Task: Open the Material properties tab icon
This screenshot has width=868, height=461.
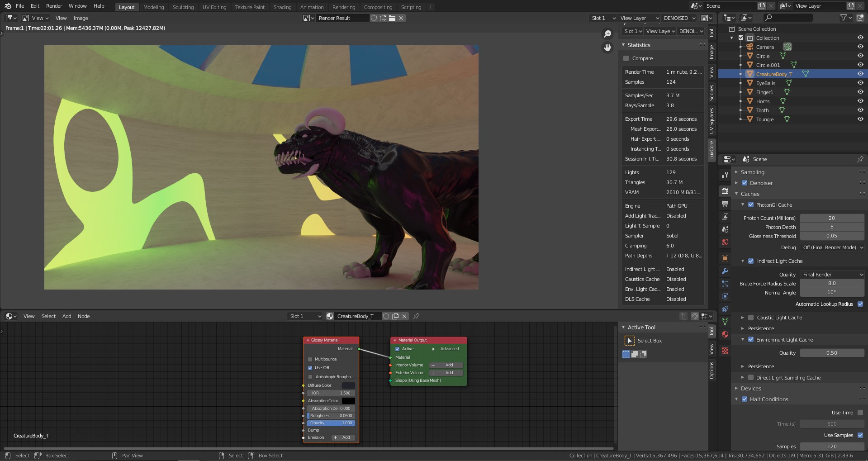Action: (x=725, y=334)
